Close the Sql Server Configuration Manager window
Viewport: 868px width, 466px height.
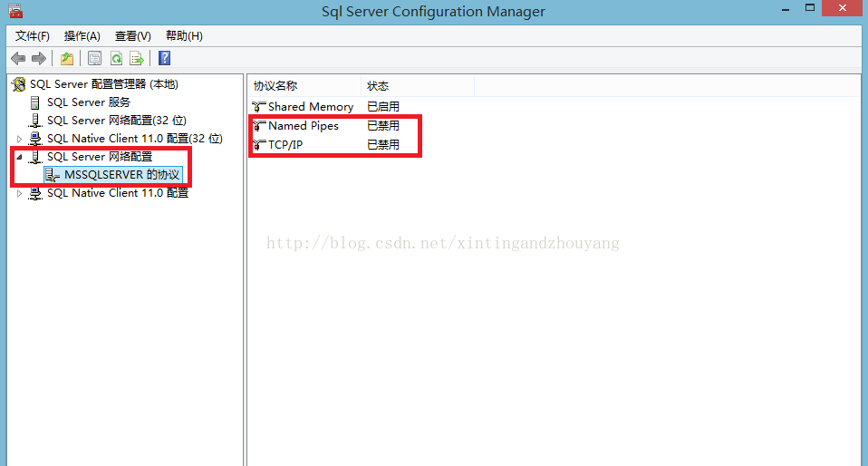pos(842,8)
